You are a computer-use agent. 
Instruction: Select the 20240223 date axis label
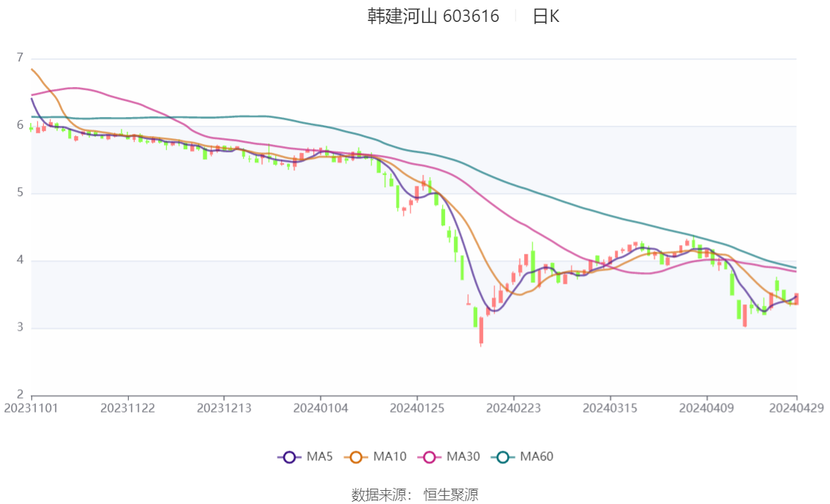click(514, 408)
